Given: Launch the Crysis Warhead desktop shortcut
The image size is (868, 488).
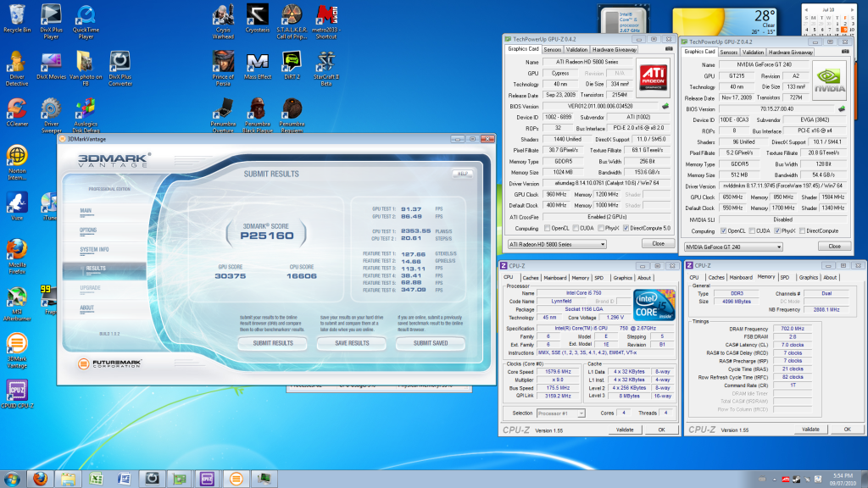Looking at the screenshot, I should 223,22.
